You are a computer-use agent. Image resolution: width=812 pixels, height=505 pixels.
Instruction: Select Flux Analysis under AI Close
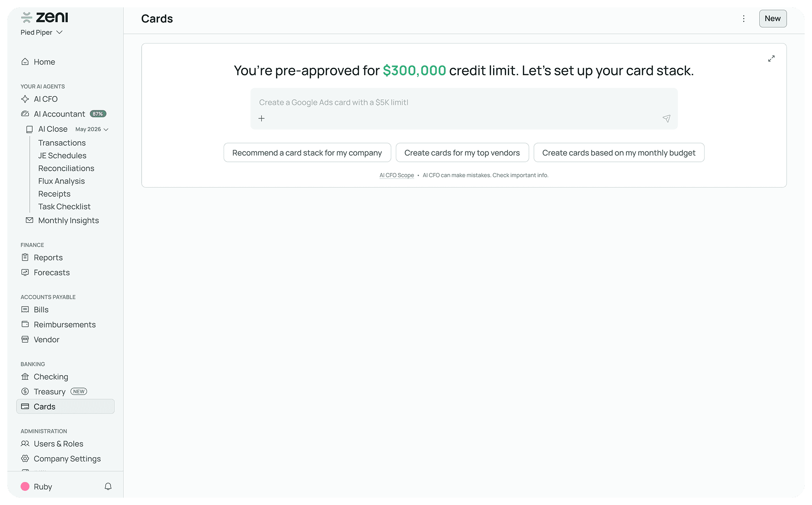61,181
